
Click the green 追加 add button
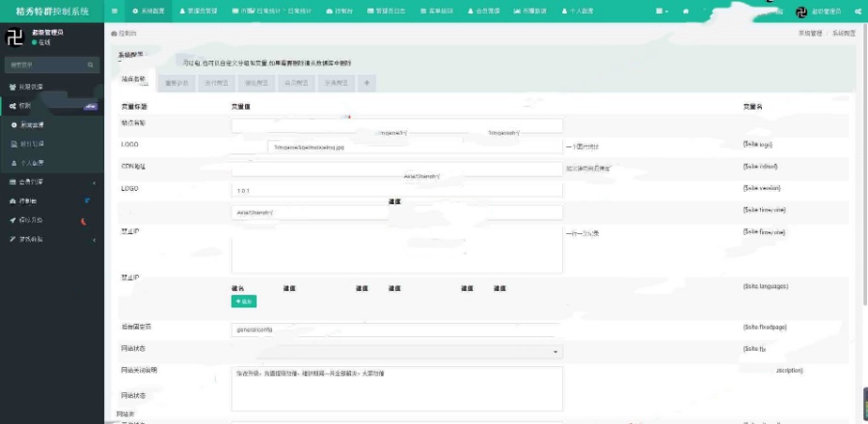click(x=244, y=302)
